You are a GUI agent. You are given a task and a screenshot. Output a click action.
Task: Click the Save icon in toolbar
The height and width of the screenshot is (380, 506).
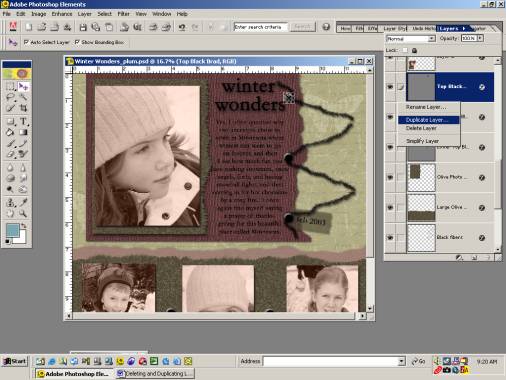click(83, 27)
